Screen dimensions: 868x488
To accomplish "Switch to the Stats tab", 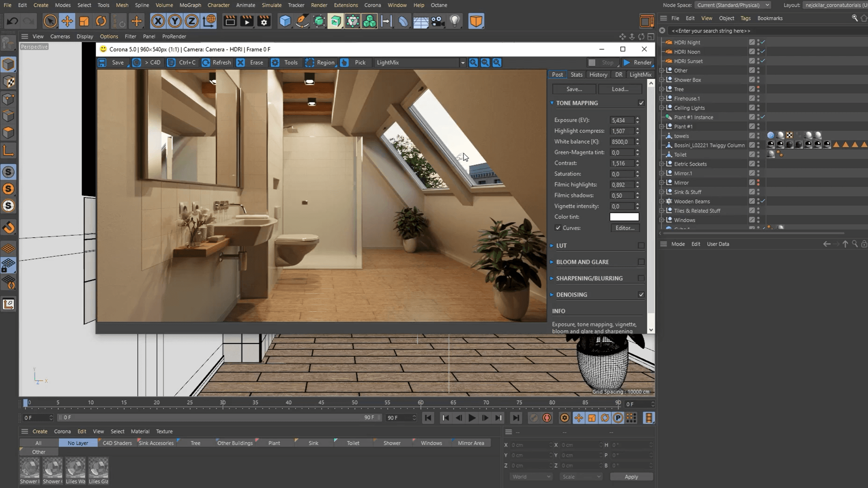I will [576, 75].
